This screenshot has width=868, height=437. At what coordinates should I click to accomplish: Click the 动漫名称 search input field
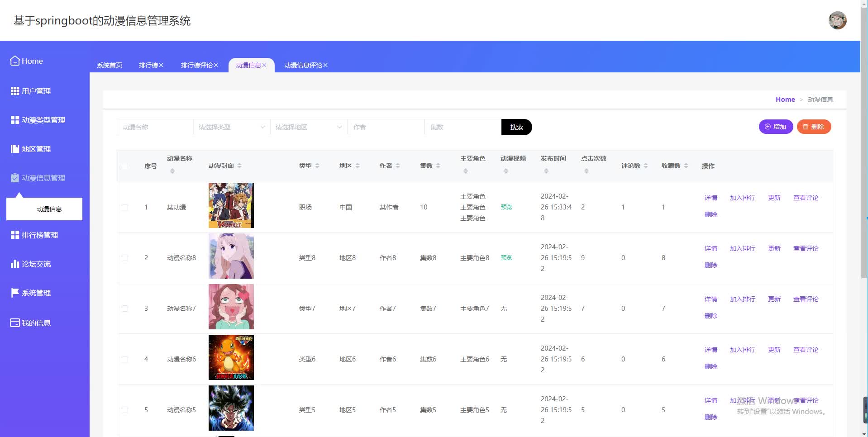click(155, 127)
